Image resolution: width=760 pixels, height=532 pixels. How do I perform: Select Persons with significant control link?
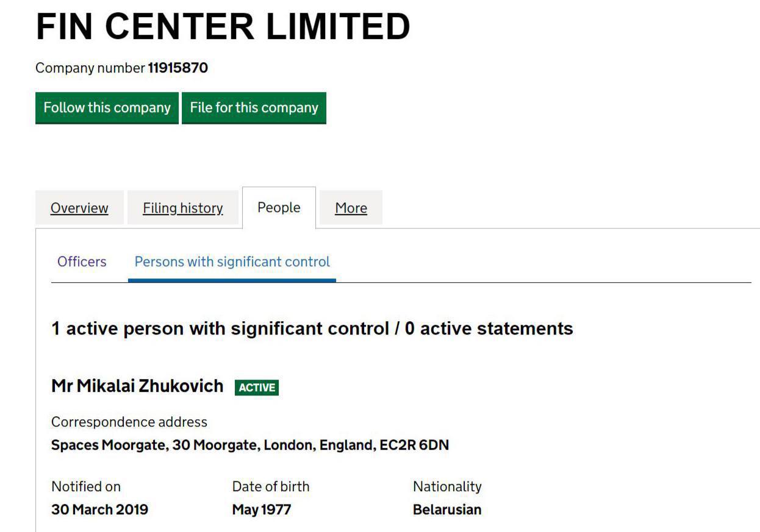(x=232, y=261)
